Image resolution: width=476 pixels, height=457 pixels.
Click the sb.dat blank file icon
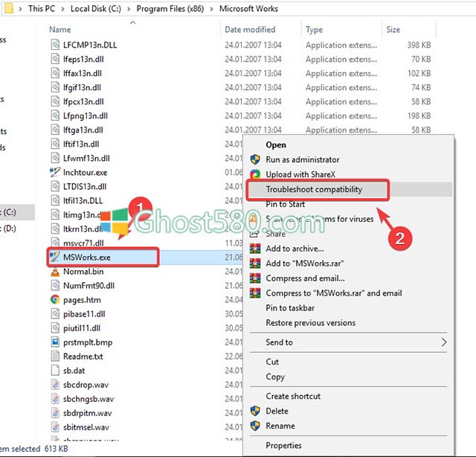click(55, 371)
